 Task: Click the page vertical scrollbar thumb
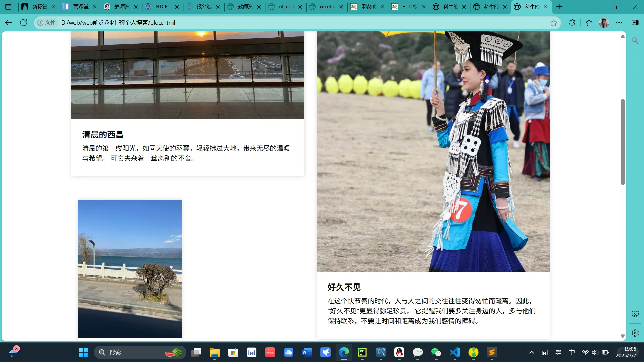pos(623,142)
